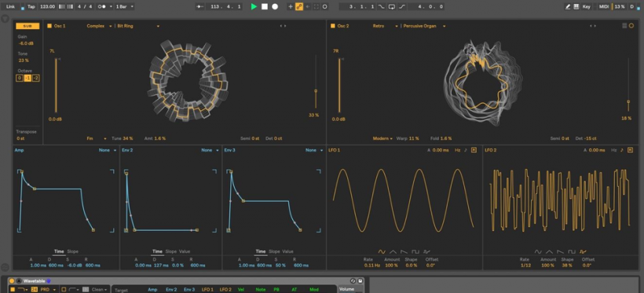The image size is (644, 293).
Task: Select Time tab in Env 3
Action: tap(261, 251)
